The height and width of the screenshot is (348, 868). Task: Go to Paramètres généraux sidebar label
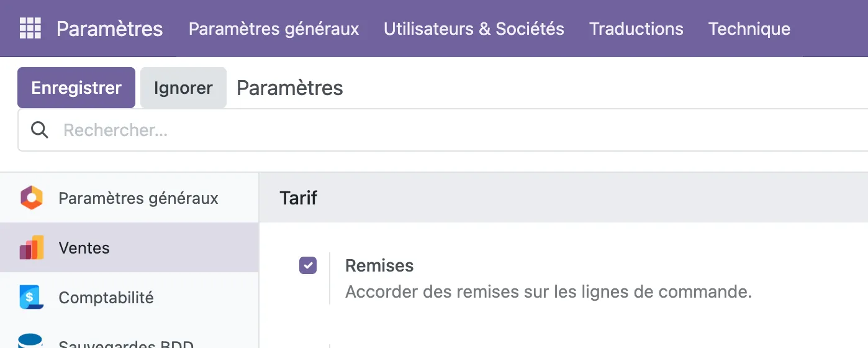(138, 198)
